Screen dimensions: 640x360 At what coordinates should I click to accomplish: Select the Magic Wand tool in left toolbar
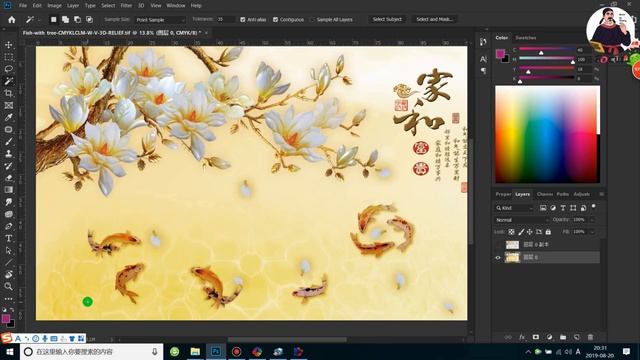coord(9,81)
